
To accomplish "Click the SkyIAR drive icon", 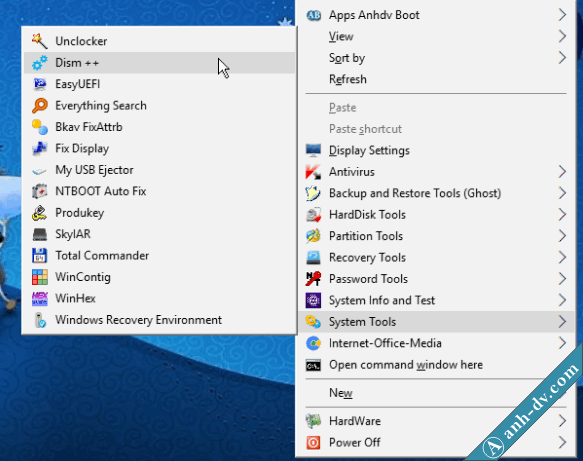I will pyautogui.click(x=39, y=234).
